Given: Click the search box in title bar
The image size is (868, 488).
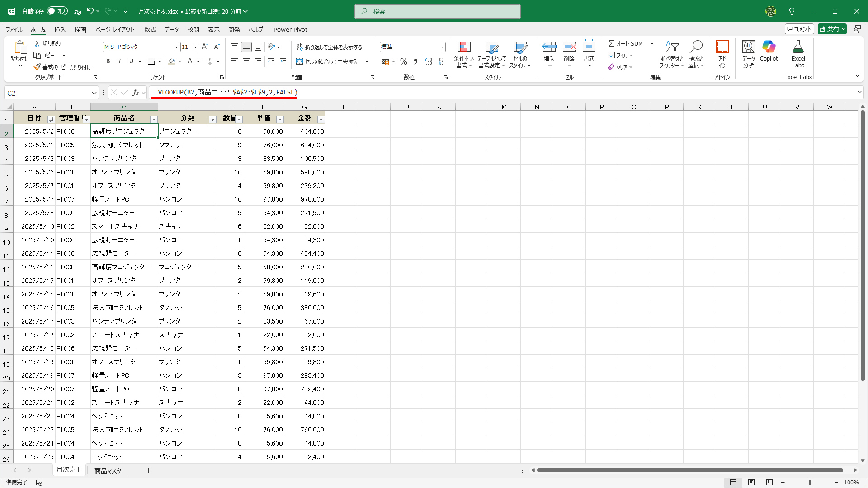Looking at the screenshot, I should 437,11.
